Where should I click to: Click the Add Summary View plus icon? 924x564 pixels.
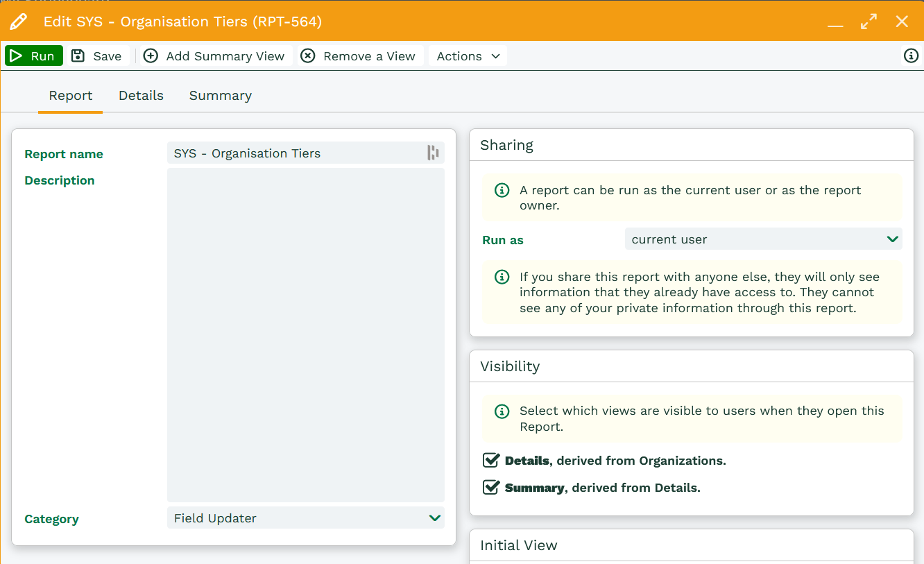click(x=151, y=56)
